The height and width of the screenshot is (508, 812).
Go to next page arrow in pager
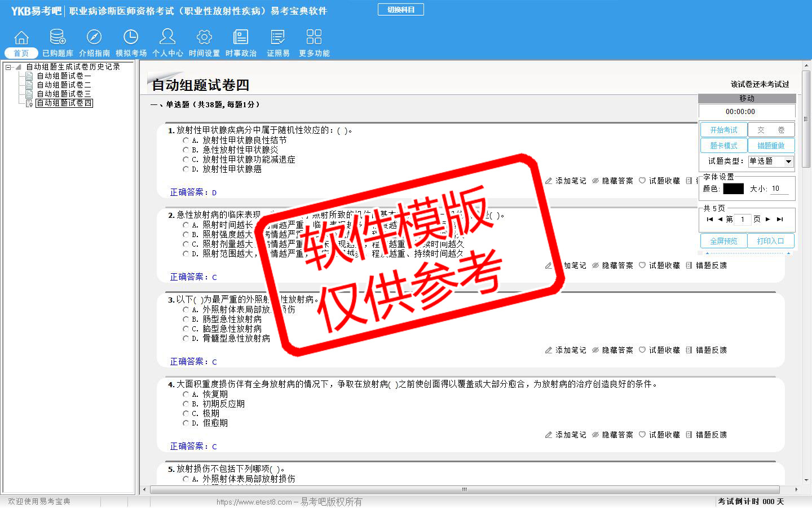pyautogui.click(x=767, y=219)
